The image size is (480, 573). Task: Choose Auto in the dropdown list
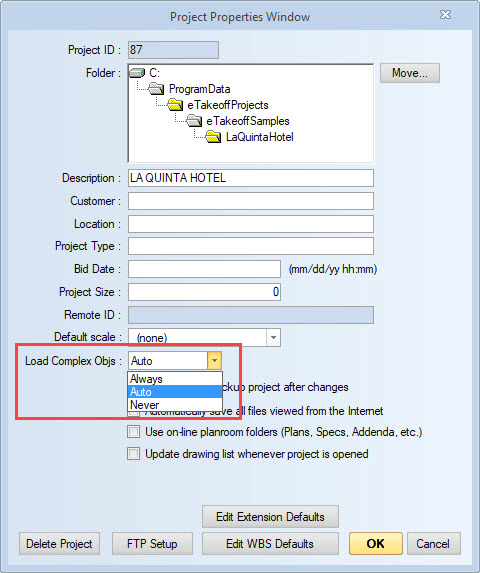175,392
